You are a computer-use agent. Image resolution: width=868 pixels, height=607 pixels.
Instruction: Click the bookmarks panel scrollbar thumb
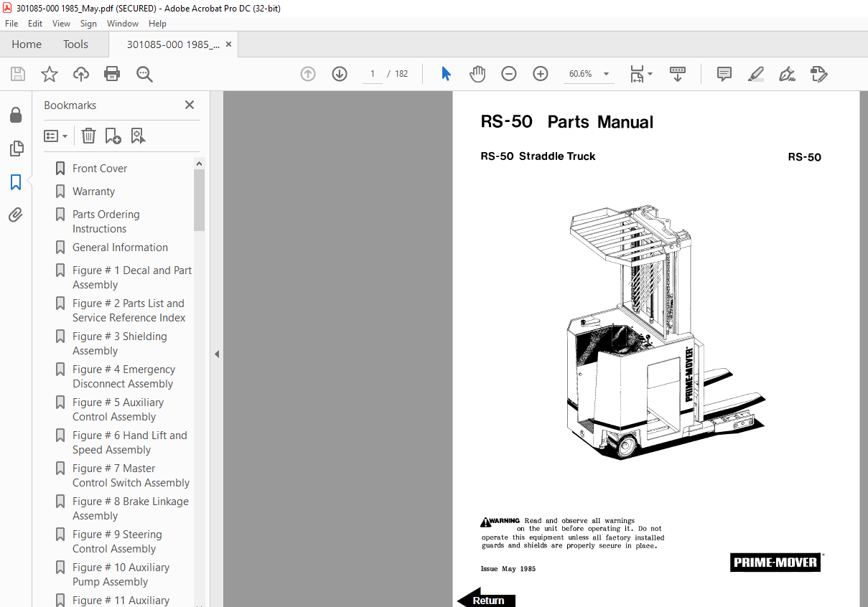click(199, 201)
